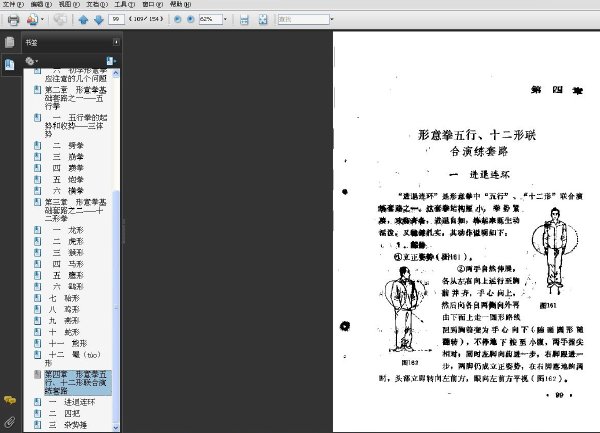Screen dimensions: 600x433
Task: Open the Comments panel icon
Action: pyautogui.click(x=10, y=400)
